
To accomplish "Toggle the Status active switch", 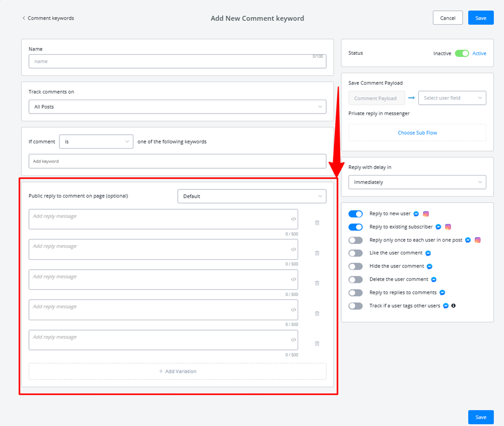I will click(462, 53).
